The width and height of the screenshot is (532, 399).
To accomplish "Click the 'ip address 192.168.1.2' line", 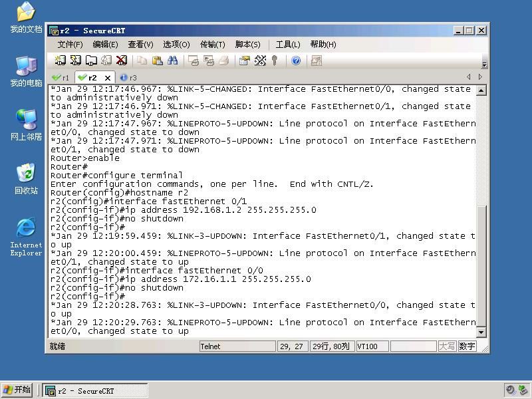I will pos(184,210).
